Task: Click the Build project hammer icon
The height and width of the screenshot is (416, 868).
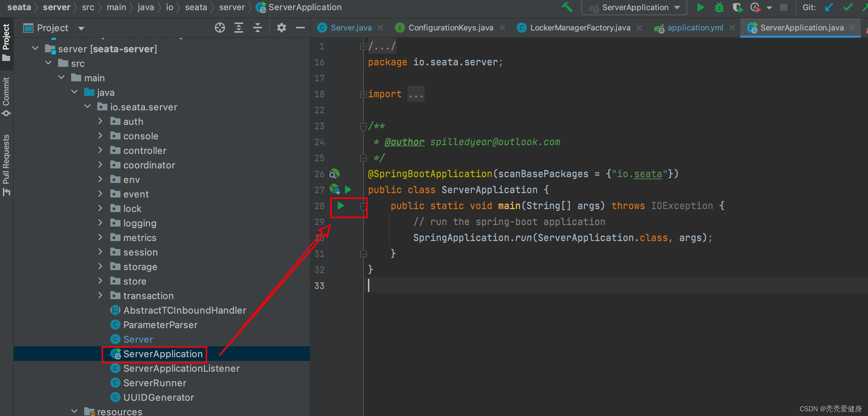Action: coord(567,7)
